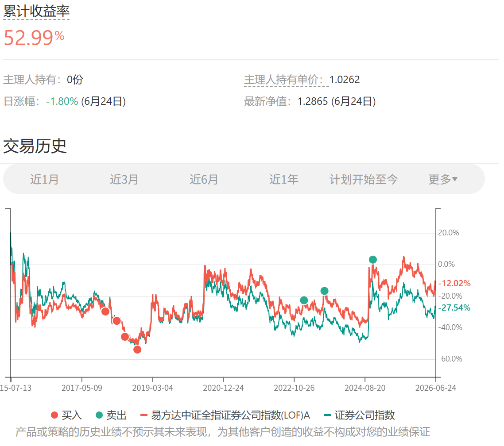Toggle 买入 markers in chart legend
Screen dimensions: 504x446
pos(66,415)
